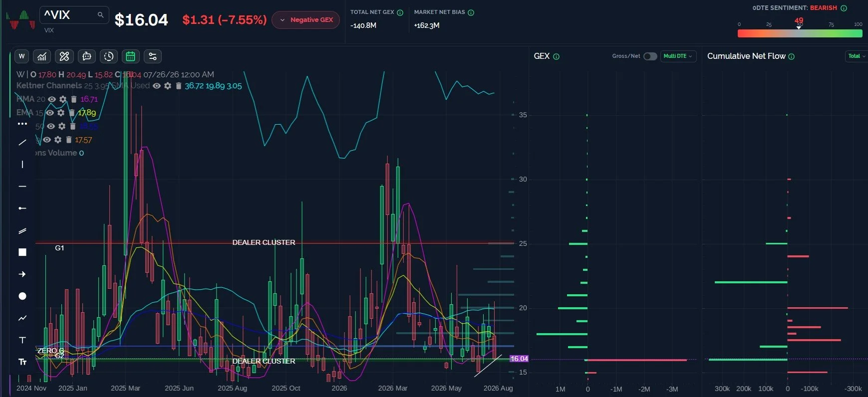Open the indicators chart icon in toolbar
This screenshot has width=868, height=397.
pos(42,56)
